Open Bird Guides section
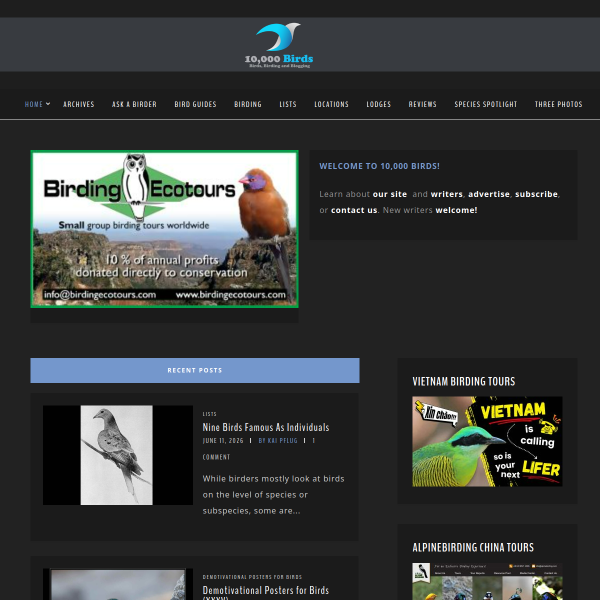The image size is (600, 600). click(196, 104)
